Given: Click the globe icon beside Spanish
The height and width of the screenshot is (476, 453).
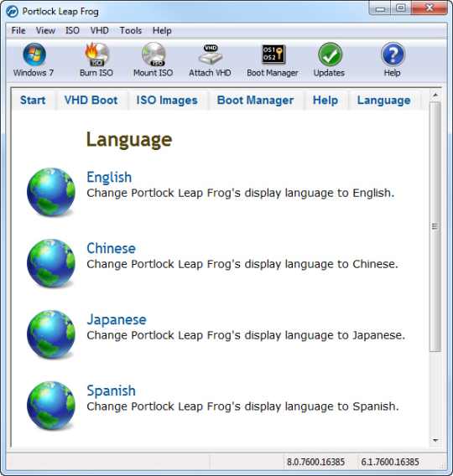Looking at the screenshot, I should tap(51, 406).
